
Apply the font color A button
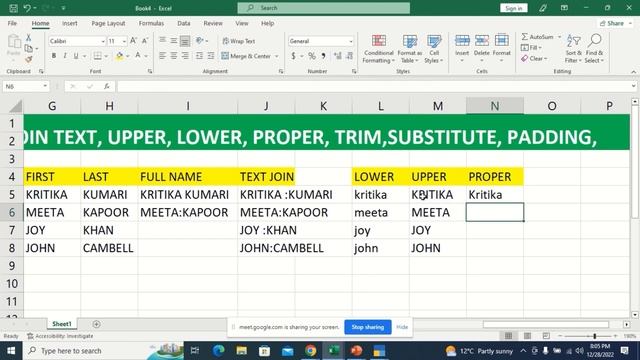(x=138, y=56)
